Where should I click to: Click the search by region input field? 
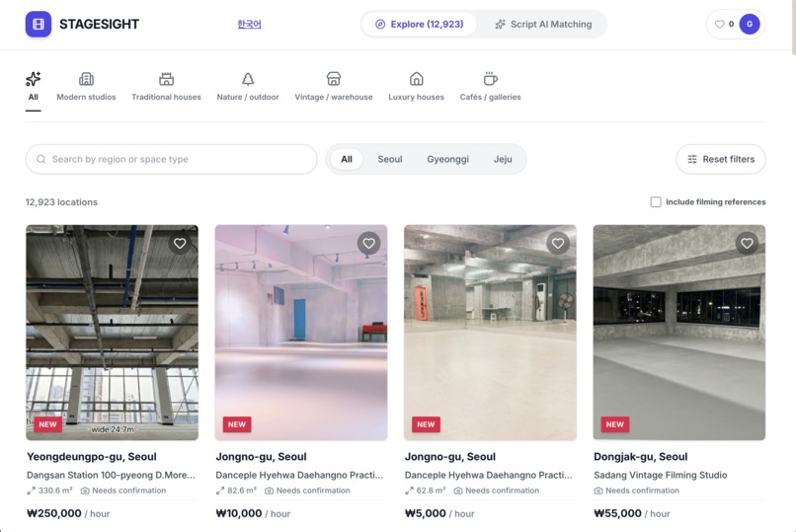tap(172, 159)
